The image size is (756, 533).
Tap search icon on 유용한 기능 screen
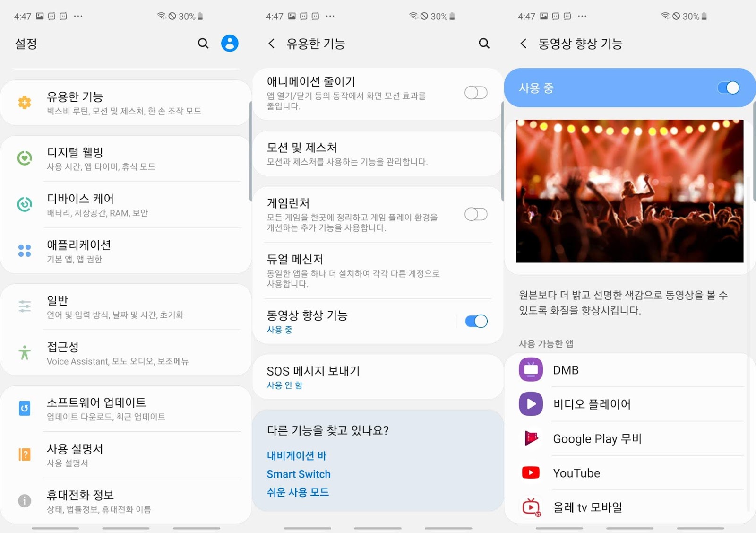click(x=484, y=44)
